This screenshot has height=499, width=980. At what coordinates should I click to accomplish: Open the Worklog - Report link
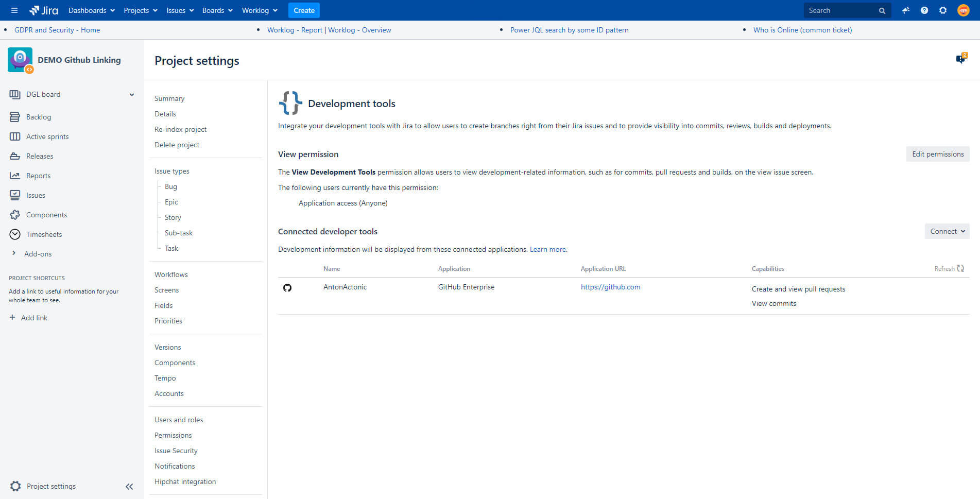(x=295, y=30)
